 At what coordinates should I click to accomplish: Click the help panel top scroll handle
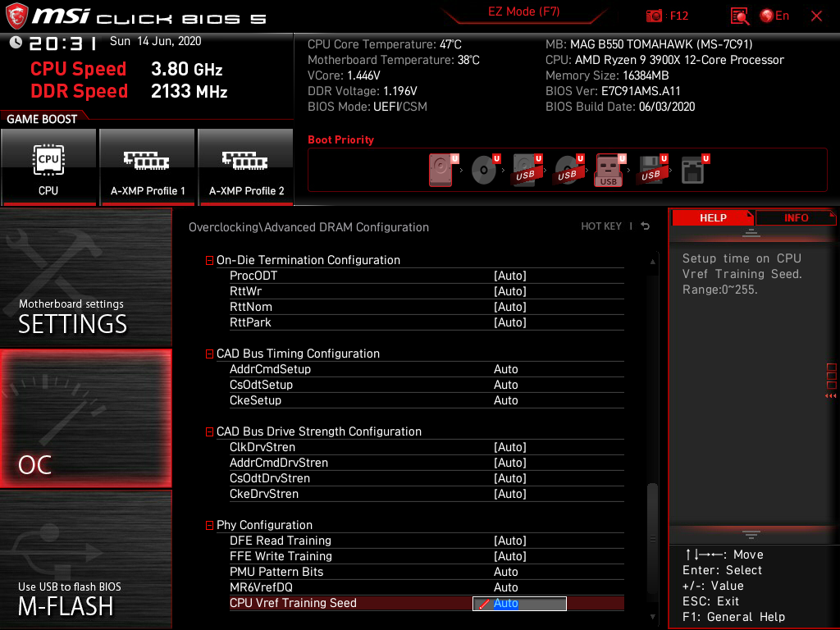point(751,233)
